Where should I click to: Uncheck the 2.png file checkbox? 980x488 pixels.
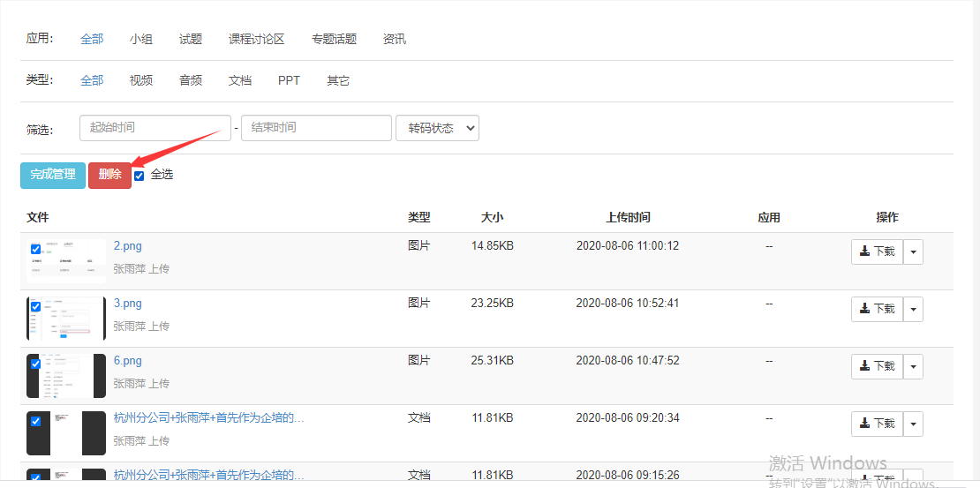pyautogui.click(x=35, y=249)
